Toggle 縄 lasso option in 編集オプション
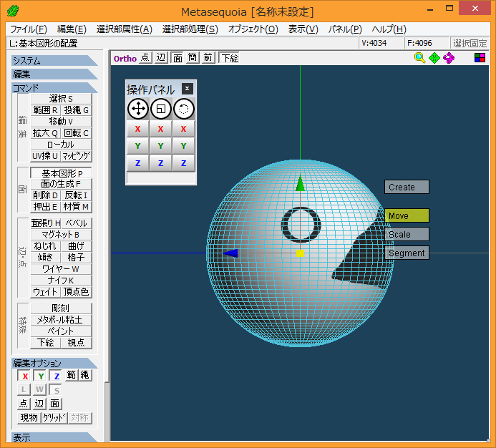 click(85, 375)
